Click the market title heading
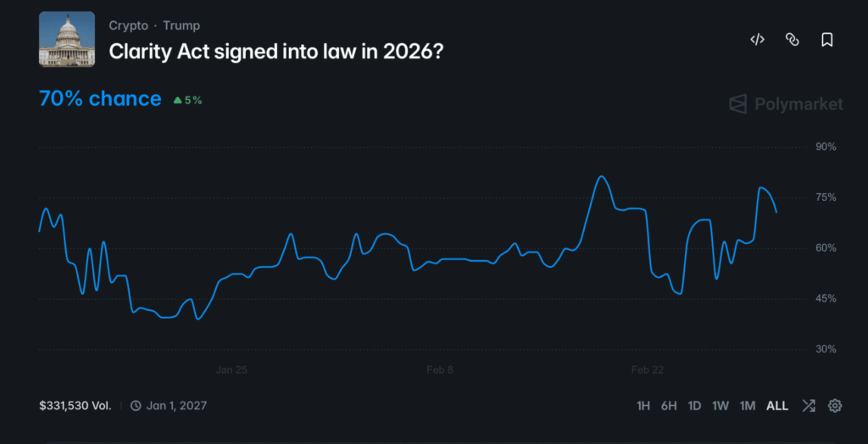This screenshot has width=868, height=444. [x=276, y=51]
